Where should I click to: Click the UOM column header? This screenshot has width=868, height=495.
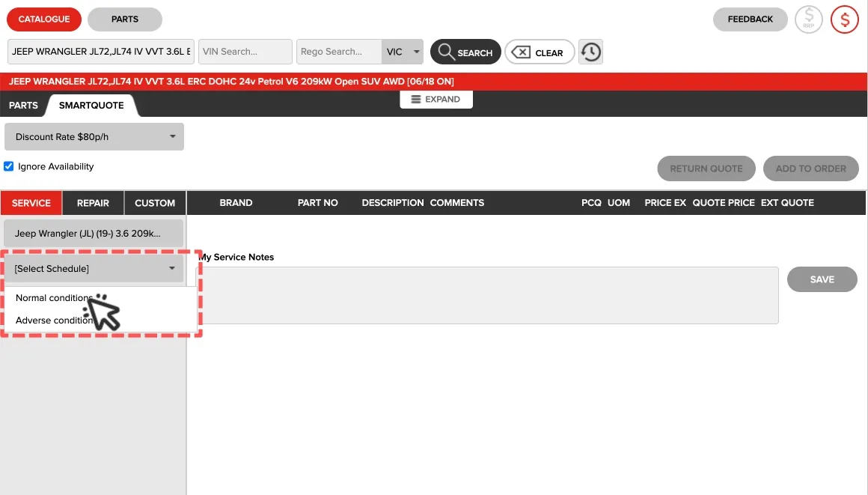click(619, 203)
